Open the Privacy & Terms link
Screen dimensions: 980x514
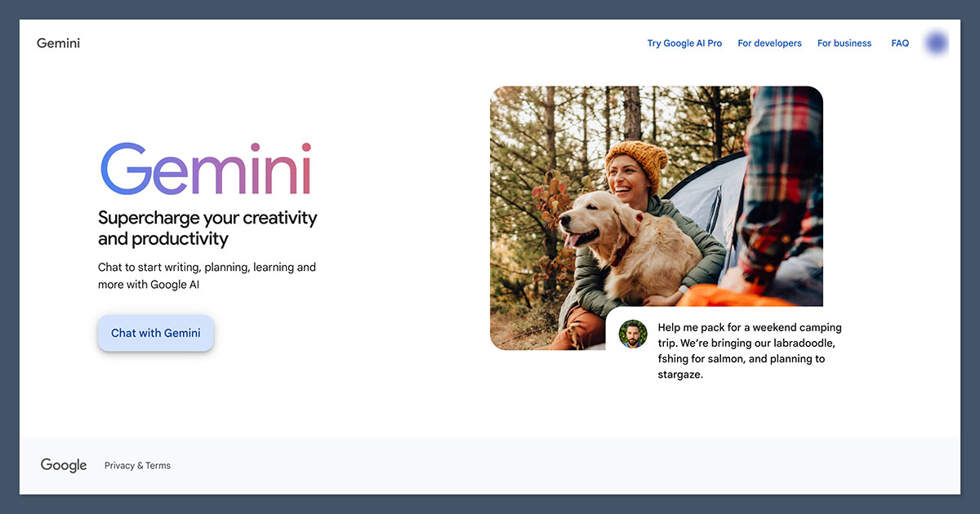137,466
